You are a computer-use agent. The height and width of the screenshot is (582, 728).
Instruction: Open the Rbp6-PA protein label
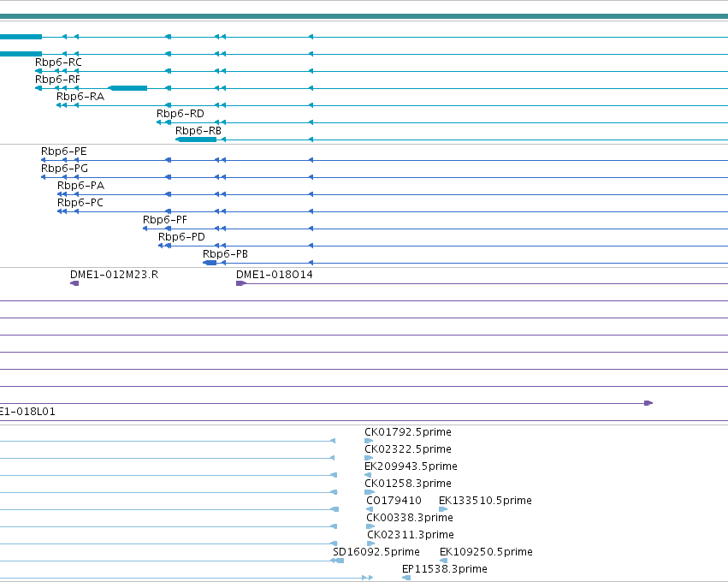click(80, 186)
